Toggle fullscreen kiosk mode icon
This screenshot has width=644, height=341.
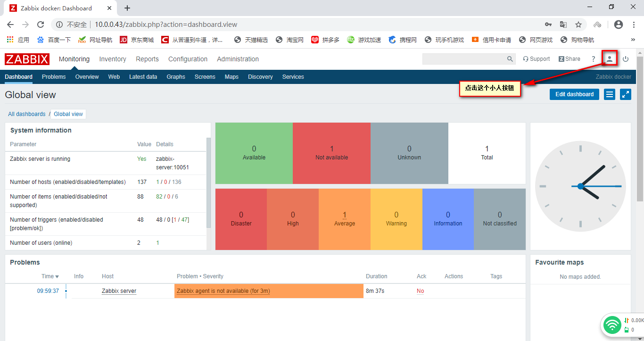626,94
